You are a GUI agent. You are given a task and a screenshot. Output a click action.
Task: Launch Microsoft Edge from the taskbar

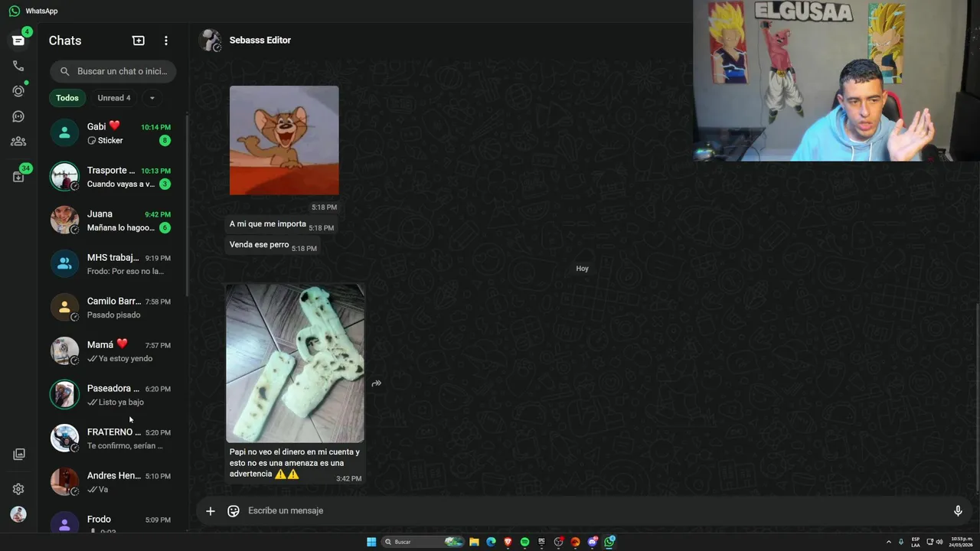coord(491,542)
